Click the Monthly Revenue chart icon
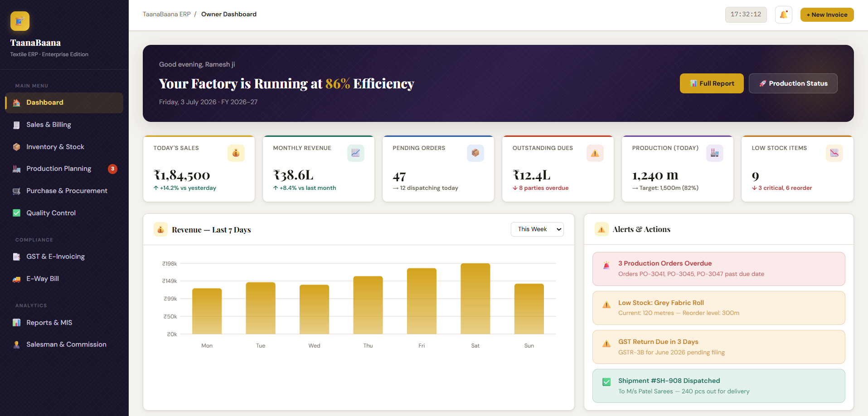The height and width of the screenshot is (416, 868). click(x=355, y=153)
